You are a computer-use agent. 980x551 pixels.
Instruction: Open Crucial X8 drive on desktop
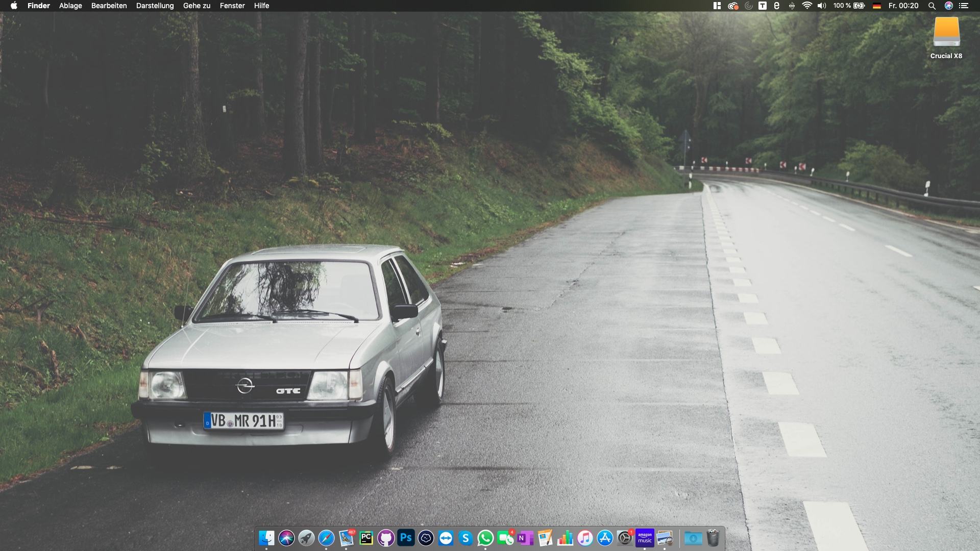point(946,38)
